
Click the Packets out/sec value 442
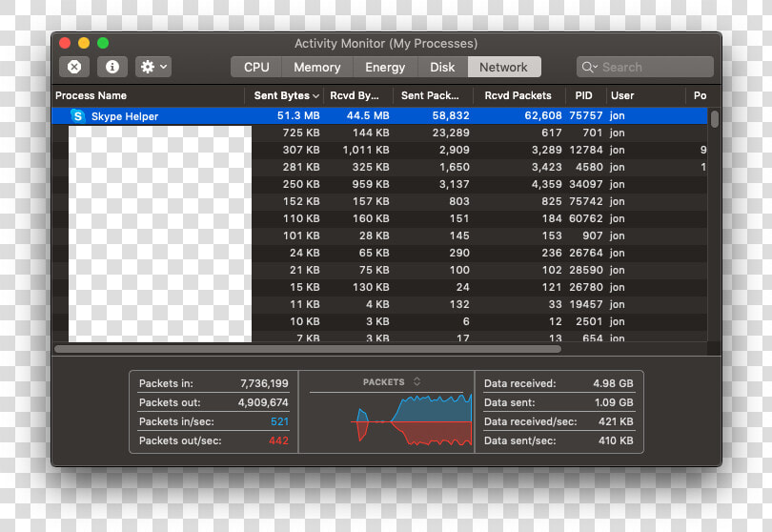point(278,440)
